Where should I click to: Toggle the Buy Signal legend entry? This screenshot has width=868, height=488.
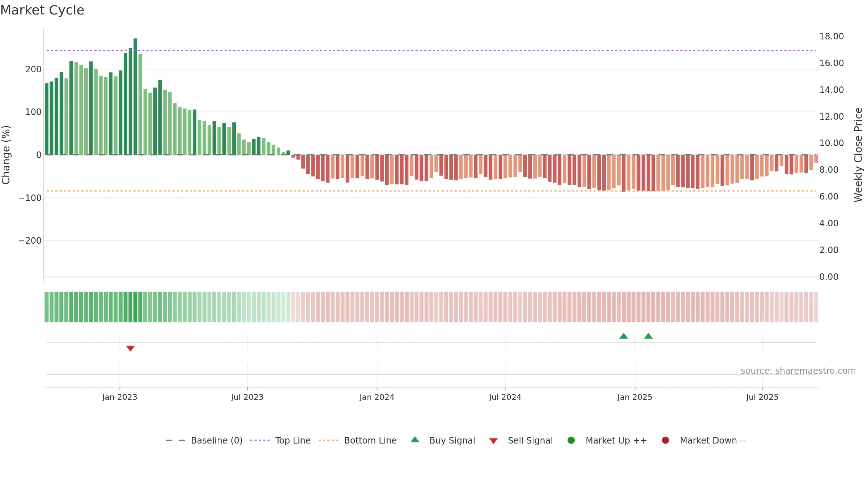point(443,440)
